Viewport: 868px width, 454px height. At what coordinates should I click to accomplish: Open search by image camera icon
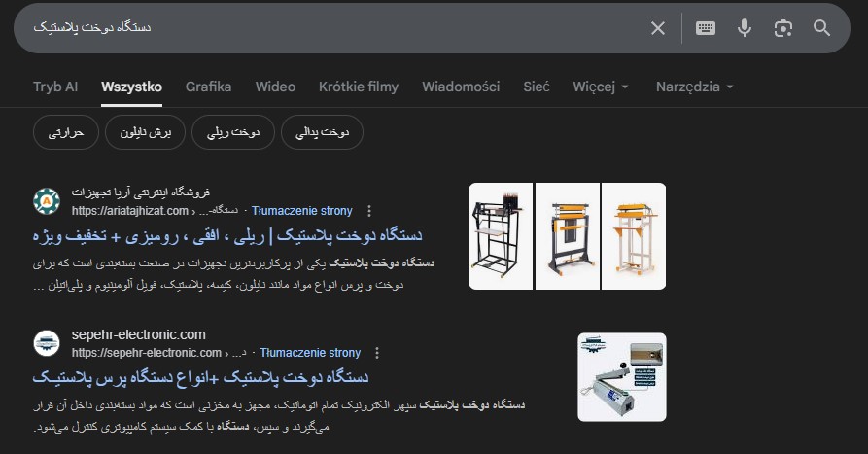782,28
